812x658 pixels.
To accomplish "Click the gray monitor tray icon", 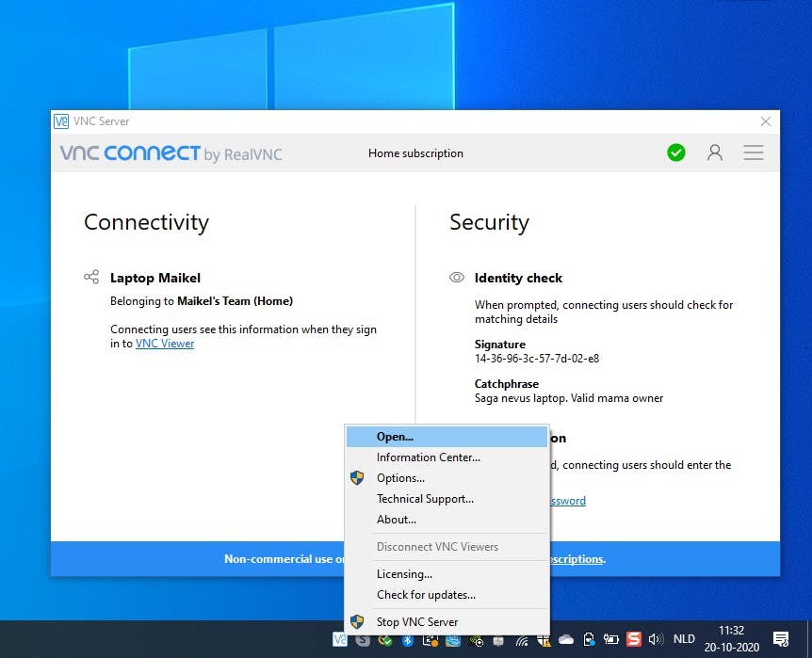I will click(x=498, y=641).
